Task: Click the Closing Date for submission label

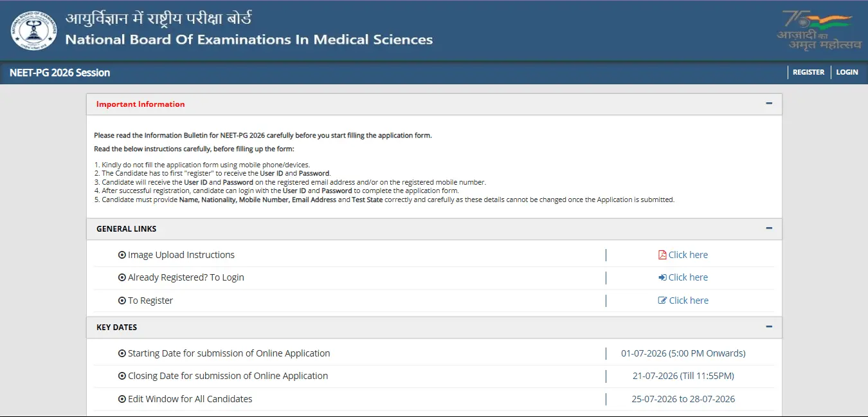Action: 228,376
